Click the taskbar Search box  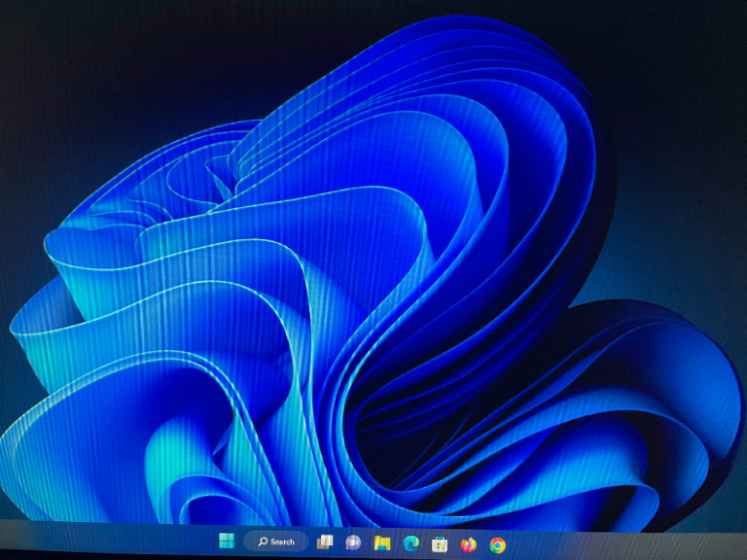(275, 542)
